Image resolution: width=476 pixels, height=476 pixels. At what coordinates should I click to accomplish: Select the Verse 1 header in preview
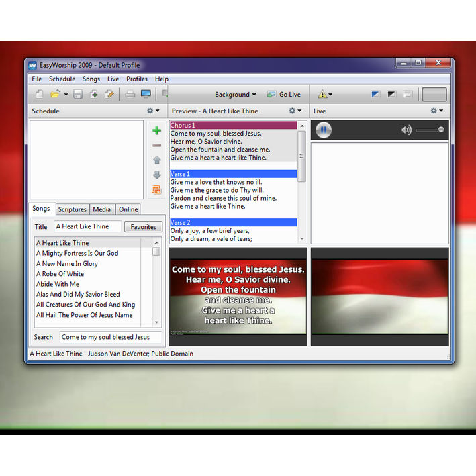[x=234, y=174]
